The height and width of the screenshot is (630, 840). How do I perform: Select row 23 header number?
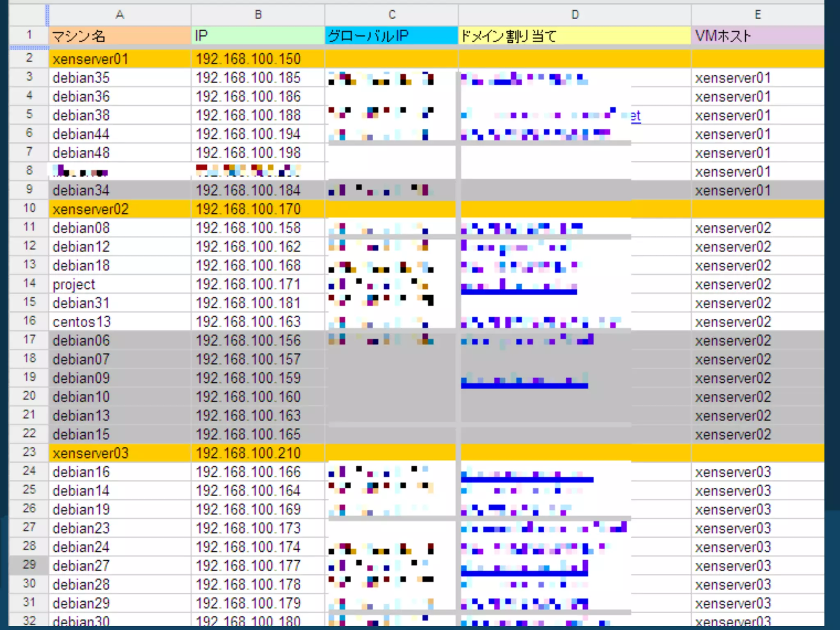pyautogui.click(x=29, y=452)
